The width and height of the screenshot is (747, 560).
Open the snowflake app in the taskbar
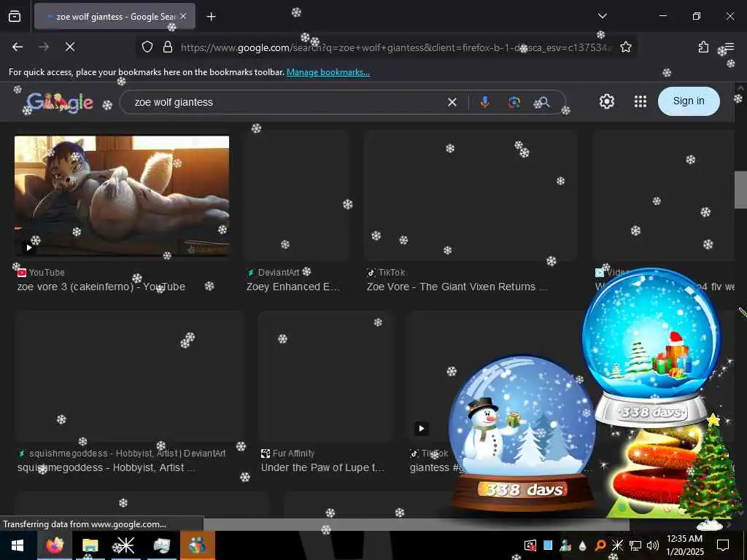coord(125,545)
